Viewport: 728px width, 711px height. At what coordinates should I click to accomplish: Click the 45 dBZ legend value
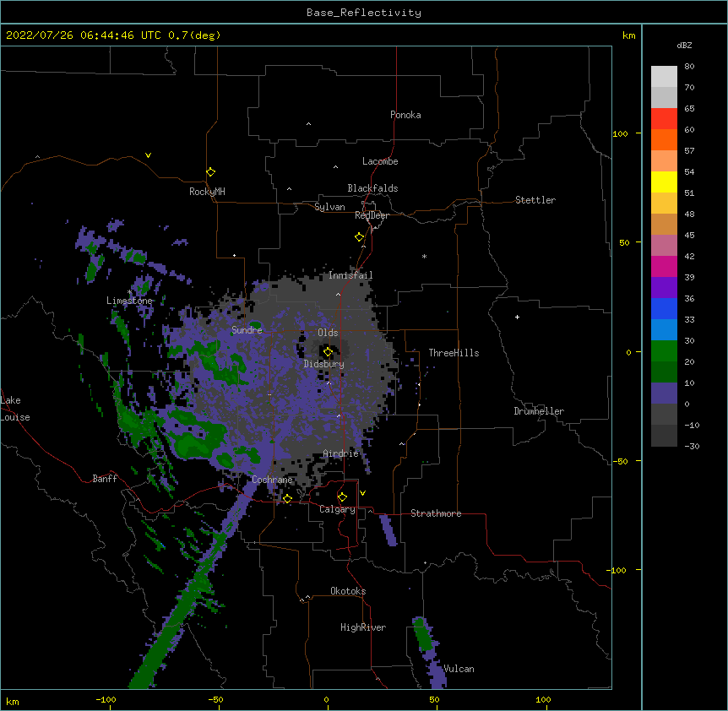click(689, 235)
